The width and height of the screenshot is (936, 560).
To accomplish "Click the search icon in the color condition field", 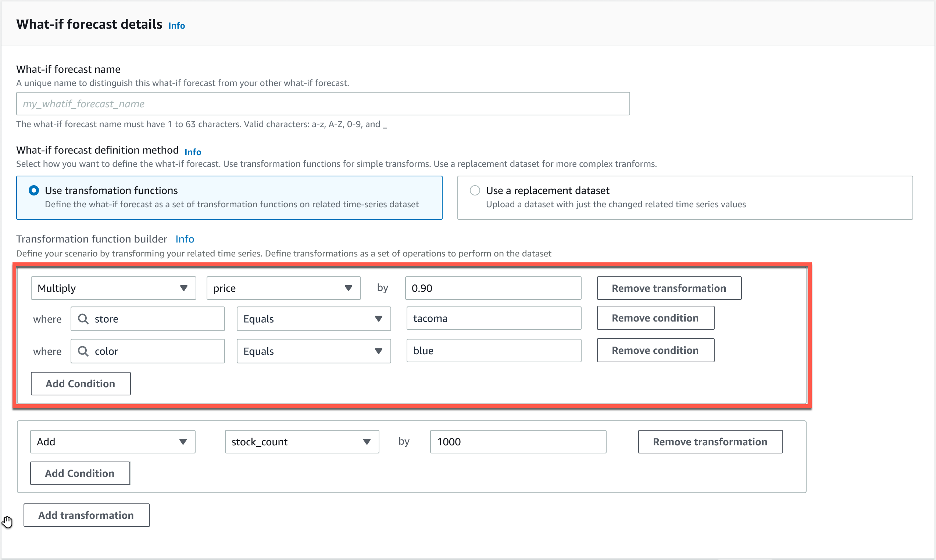I will 83,351.
